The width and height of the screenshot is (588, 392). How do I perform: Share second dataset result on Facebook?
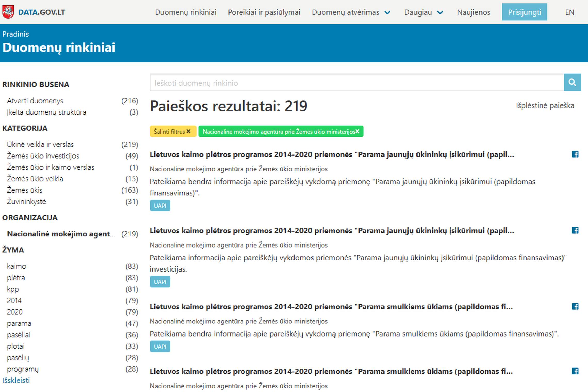pyautogui.click(x=575, y=230)
